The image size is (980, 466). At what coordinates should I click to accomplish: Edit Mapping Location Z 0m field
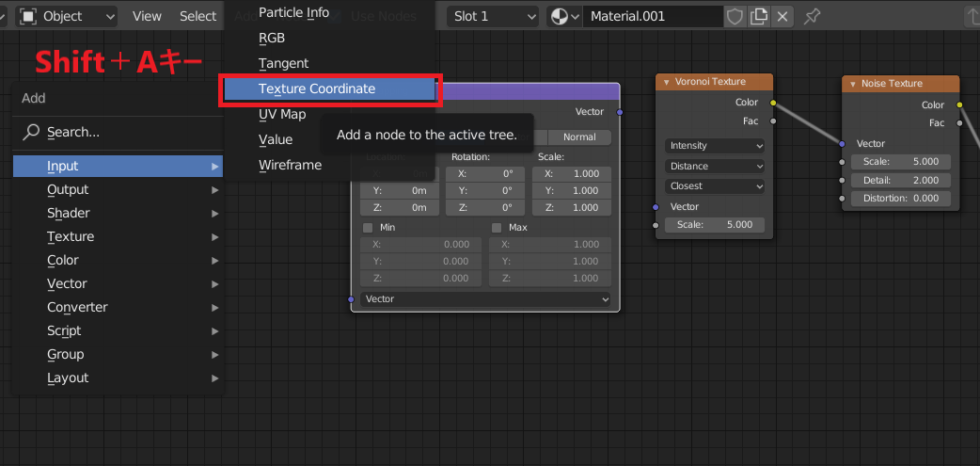click(400, 208)
